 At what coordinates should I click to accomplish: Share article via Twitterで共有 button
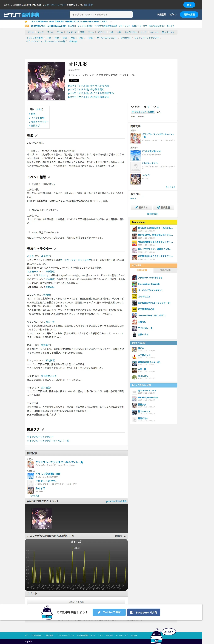click(109, 612)
